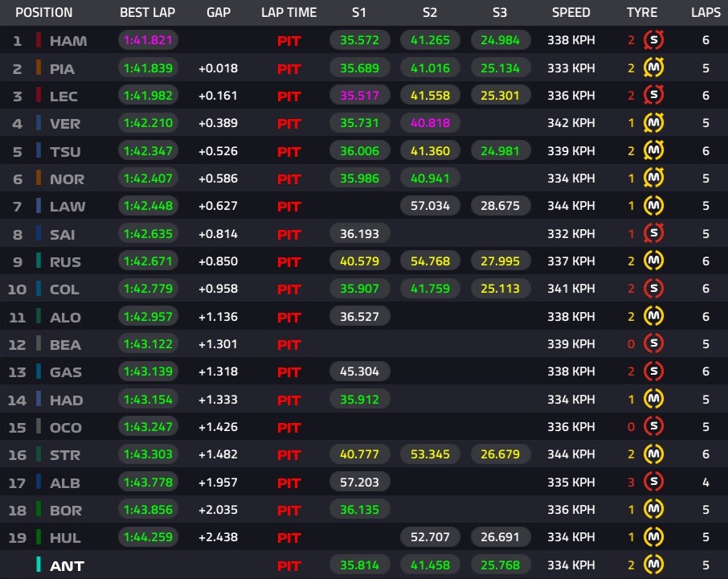Click the LAPS column header

pos(706,13)
